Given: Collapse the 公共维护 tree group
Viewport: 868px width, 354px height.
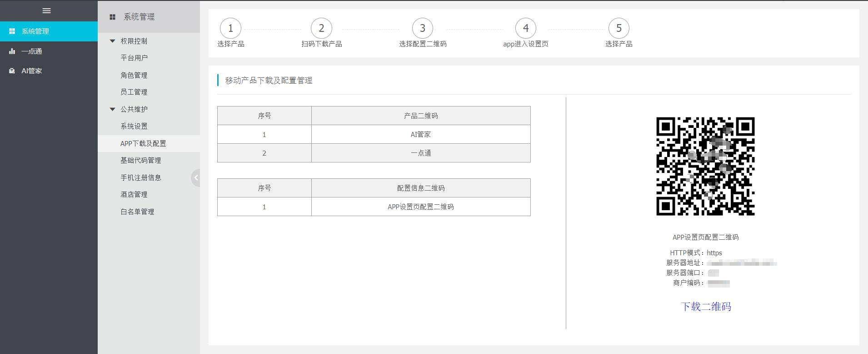Looking at the screenshot, I should [x=113, y=109].
